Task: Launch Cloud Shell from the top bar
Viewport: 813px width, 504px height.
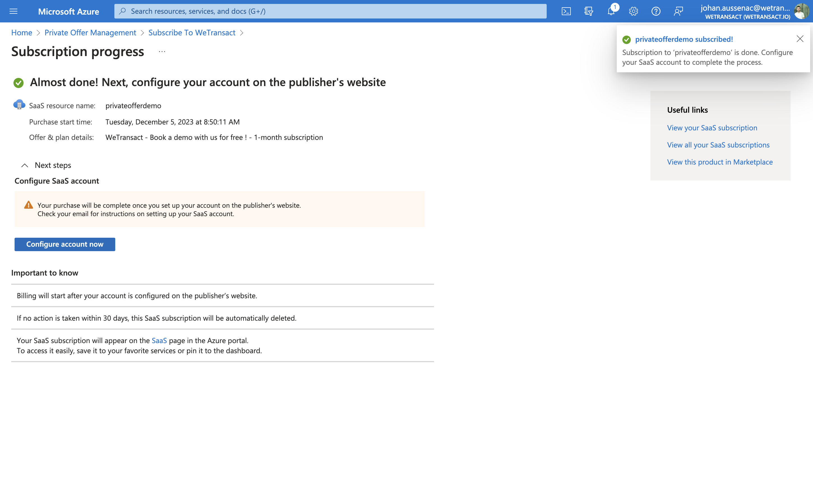Action: click(566, 11)
